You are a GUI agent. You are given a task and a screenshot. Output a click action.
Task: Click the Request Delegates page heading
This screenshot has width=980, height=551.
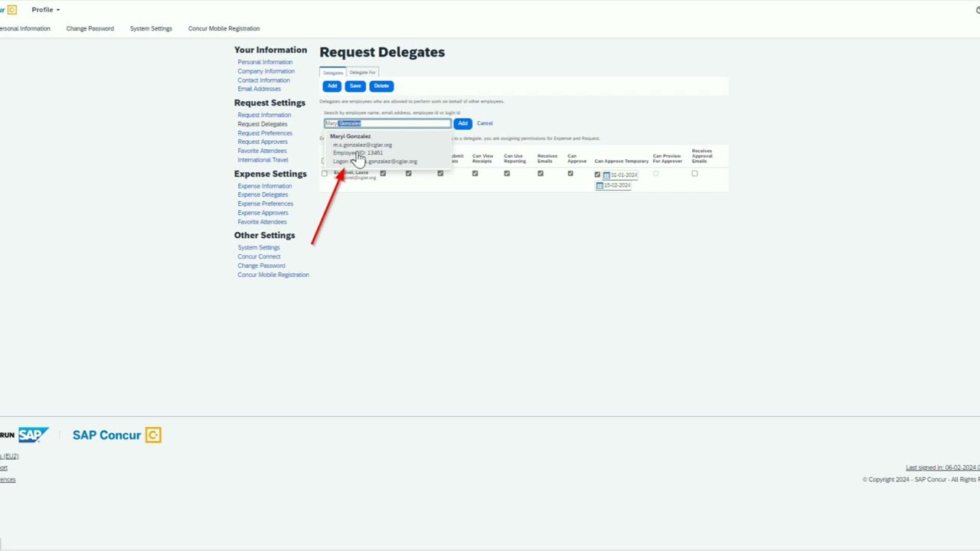point(382,52)
